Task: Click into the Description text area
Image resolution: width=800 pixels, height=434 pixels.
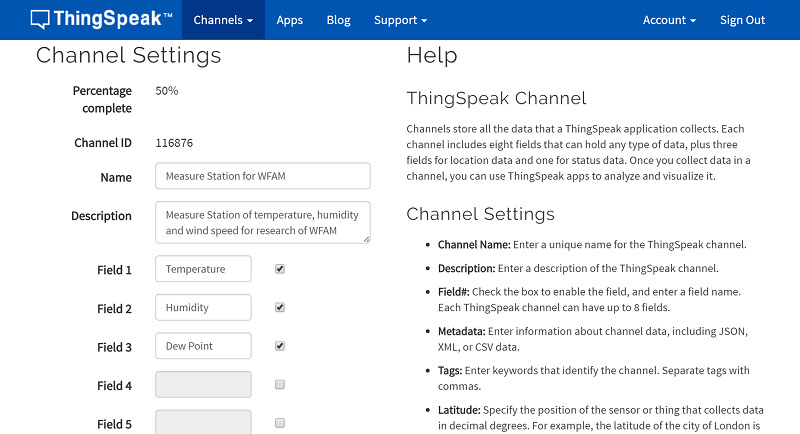Action: 263,222
